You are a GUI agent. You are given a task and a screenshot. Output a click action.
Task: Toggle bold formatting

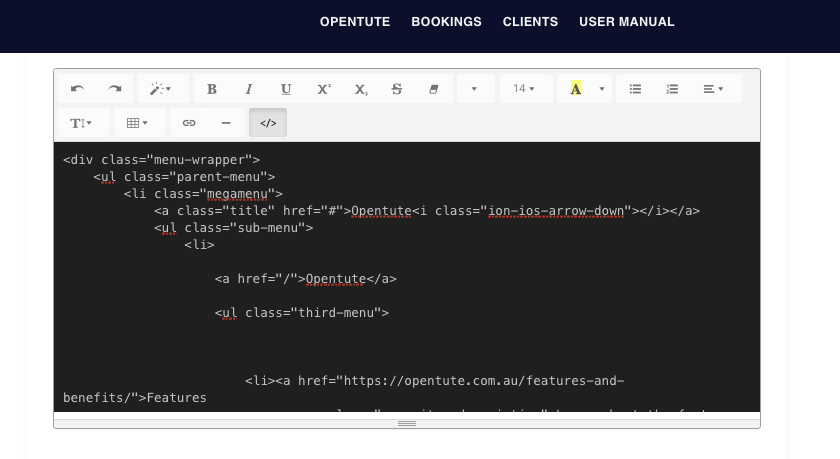tap(212, 89)
